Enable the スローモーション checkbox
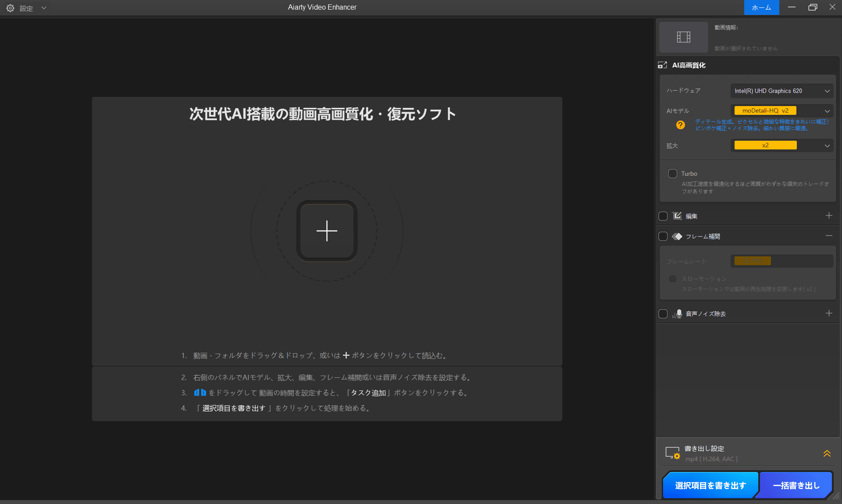 672,279
